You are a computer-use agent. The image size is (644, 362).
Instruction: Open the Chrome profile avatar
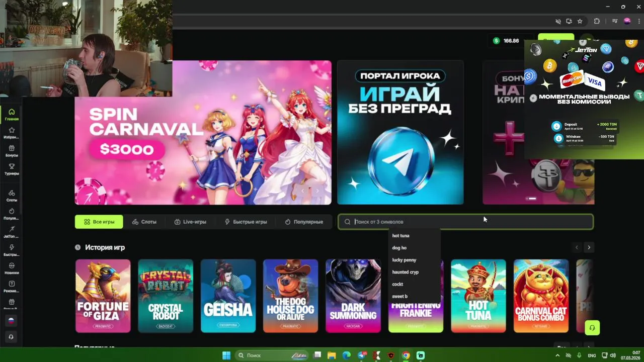click(x=627, y=21)
